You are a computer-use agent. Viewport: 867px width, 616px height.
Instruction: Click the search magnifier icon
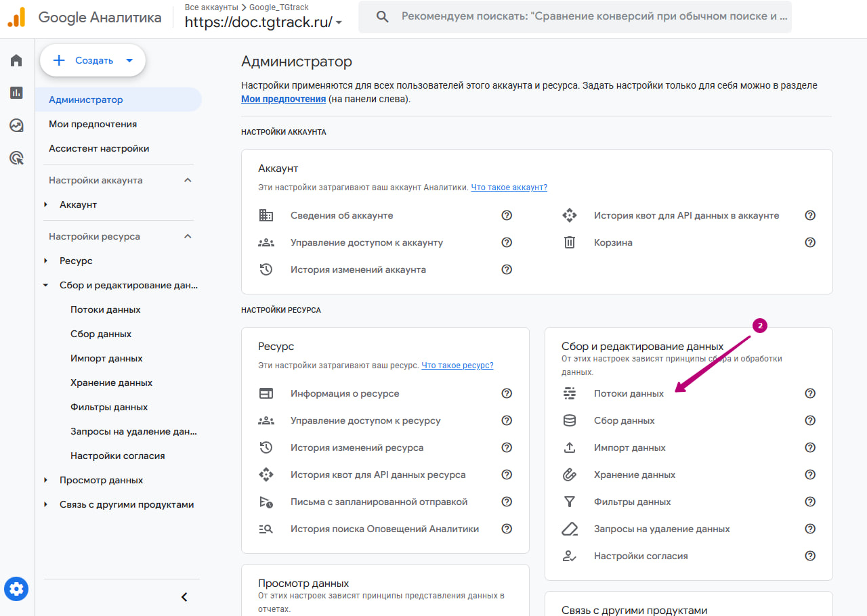[x=382, y=17]
